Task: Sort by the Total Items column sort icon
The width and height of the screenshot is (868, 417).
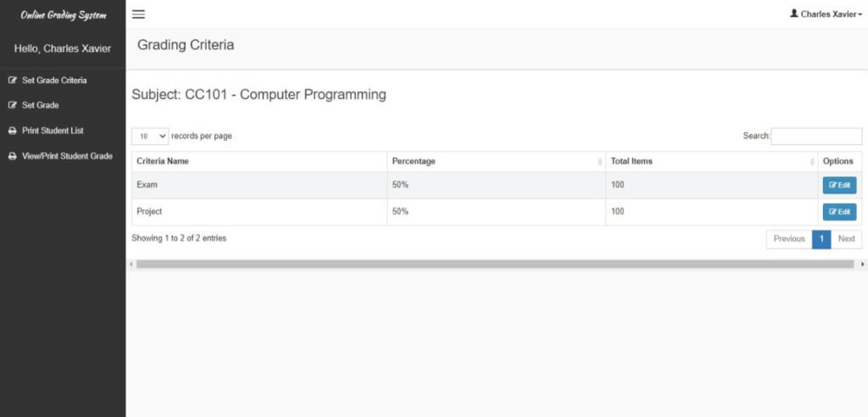Action: coord(811,162)
